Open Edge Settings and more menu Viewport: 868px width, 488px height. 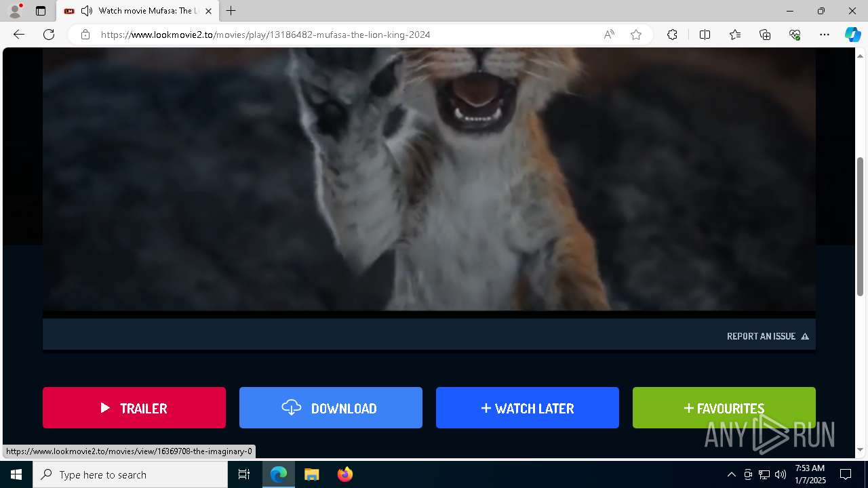[825, 35]
